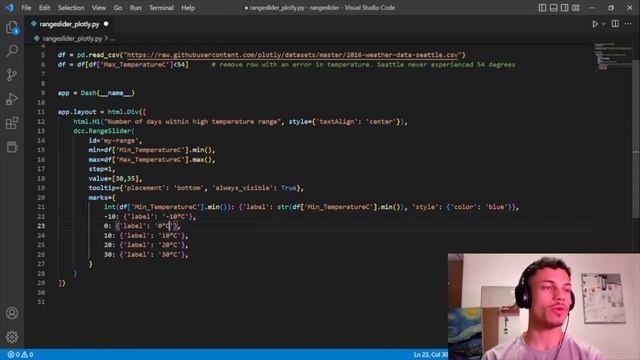Click the 30: label entry on line 26
This screenshot has height=360, width=640.
click(x=146, y=254)
